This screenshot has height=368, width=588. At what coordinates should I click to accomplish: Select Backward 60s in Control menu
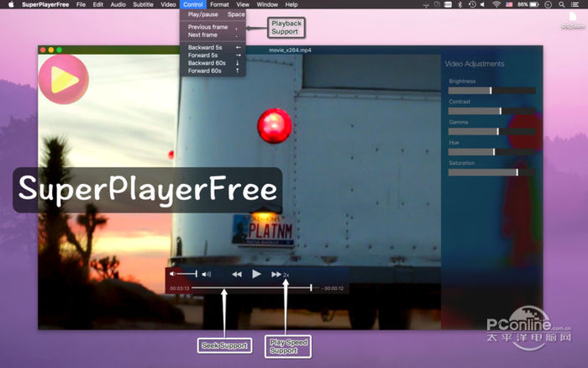tap(213, 63)
